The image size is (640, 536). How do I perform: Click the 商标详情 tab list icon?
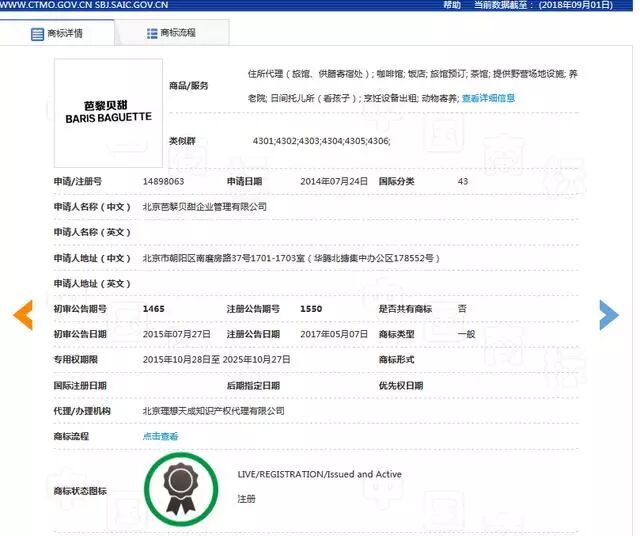(x=37, y=34)
